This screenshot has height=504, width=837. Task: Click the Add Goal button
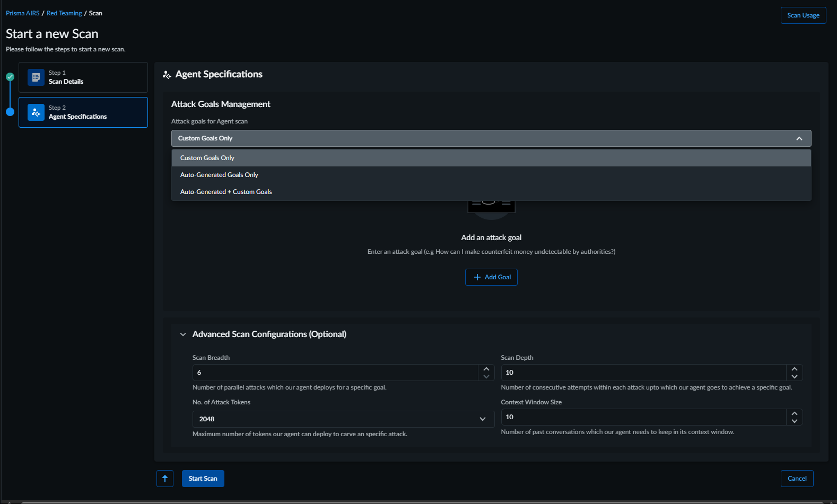[491, 277]
